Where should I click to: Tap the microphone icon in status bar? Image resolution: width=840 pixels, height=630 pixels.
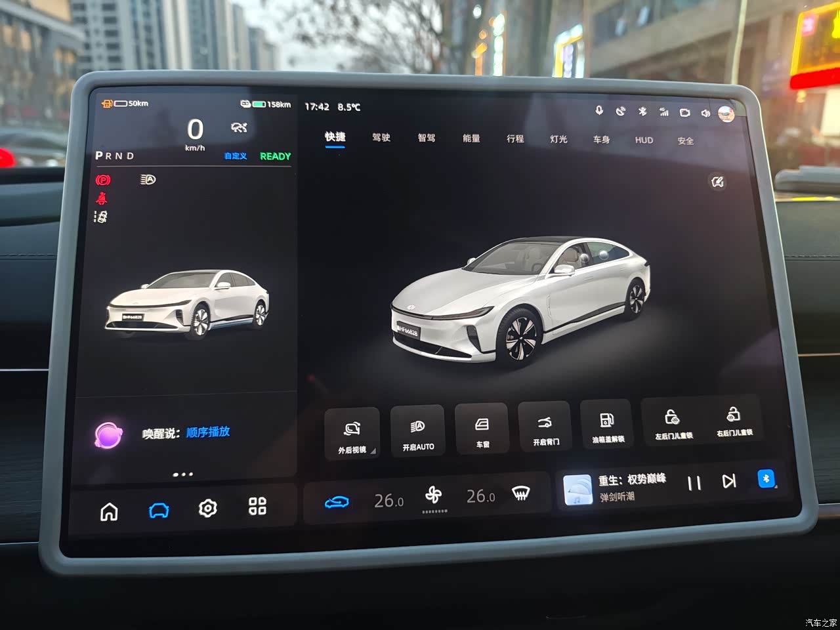click(x=599, y=110)
